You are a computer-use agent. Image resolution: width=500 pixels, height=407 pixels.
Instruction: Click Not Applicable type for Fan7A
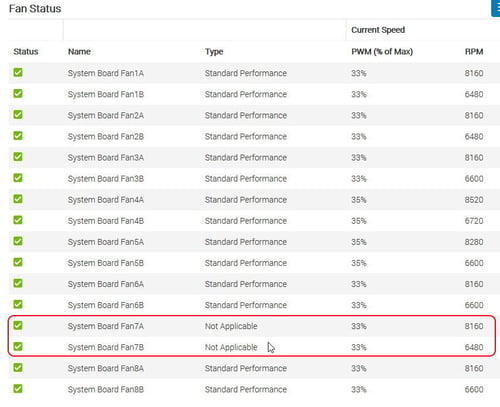tap(231, 326)
